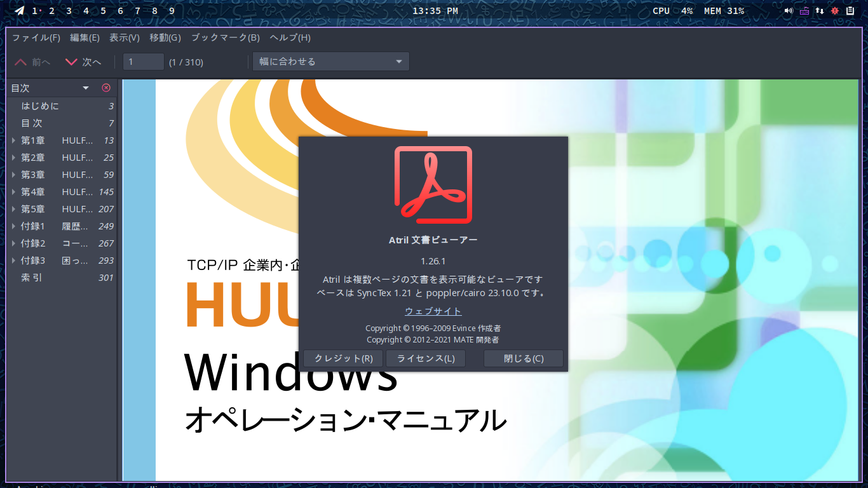Viewport: 868px width, 488px height.
Task: Select the はじめに outline entry
Action: click(62, 106)
